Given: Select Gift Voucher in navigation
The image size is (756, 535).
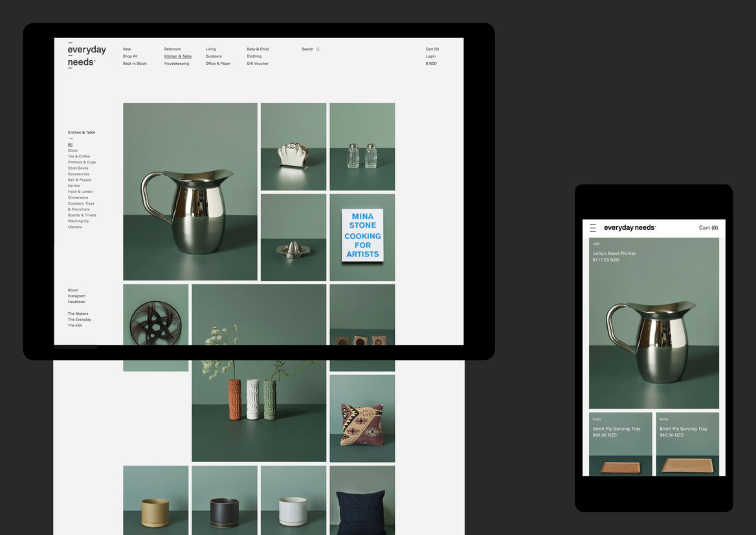Looking at the screenshot, I should pyautogui.click(x=257, y=63).
